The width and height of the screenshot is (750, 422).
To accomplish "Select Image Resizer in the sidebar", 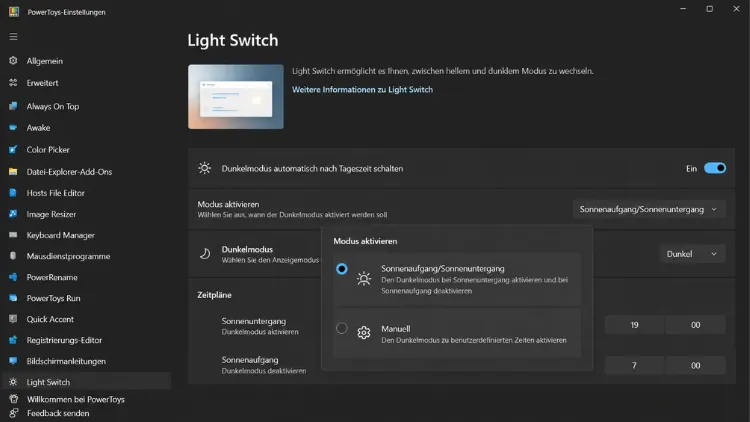I will click(x=51, y=214).
